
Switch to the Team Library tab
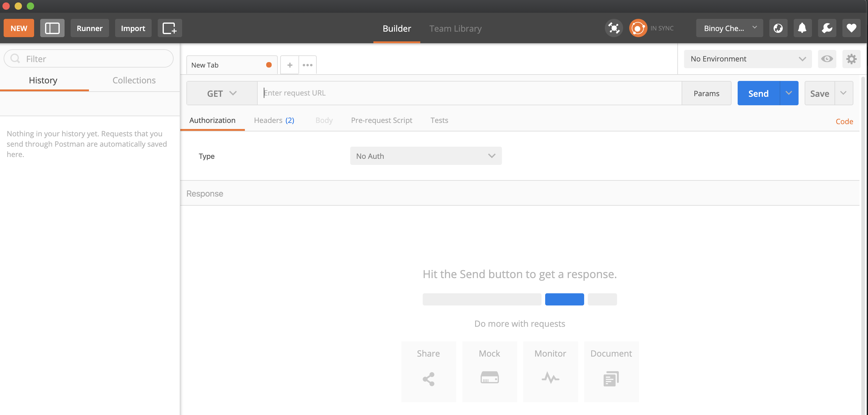click(455, 28)
